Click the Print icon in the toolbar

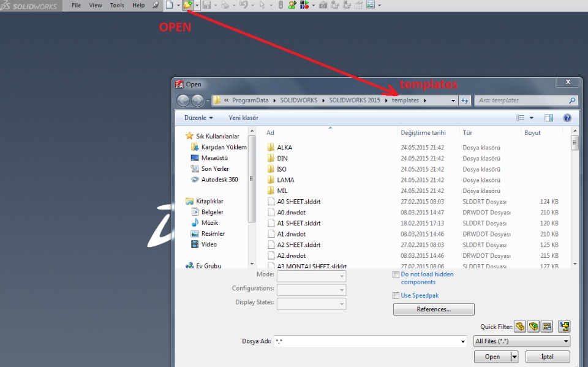[x=225, y=5]
